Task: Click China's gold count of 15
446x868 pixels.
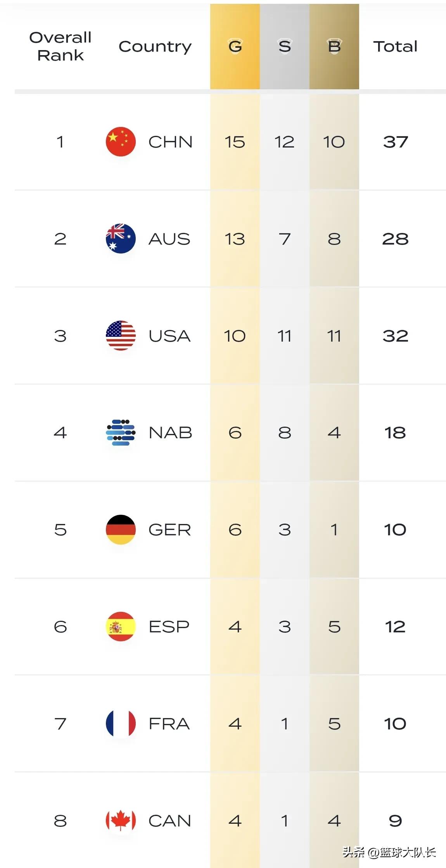Action: tap(235, 142)
